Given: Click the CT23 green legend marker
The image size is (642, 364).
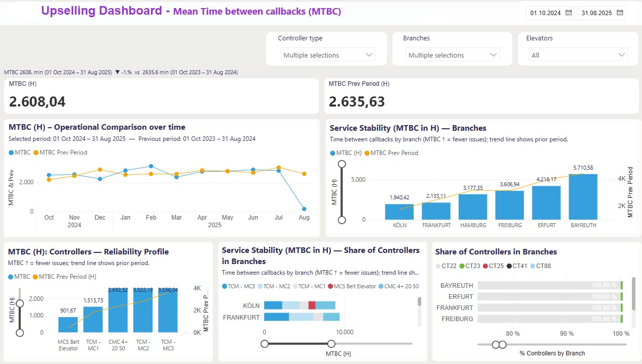Looking at the screenshot, I should point(462,266).
